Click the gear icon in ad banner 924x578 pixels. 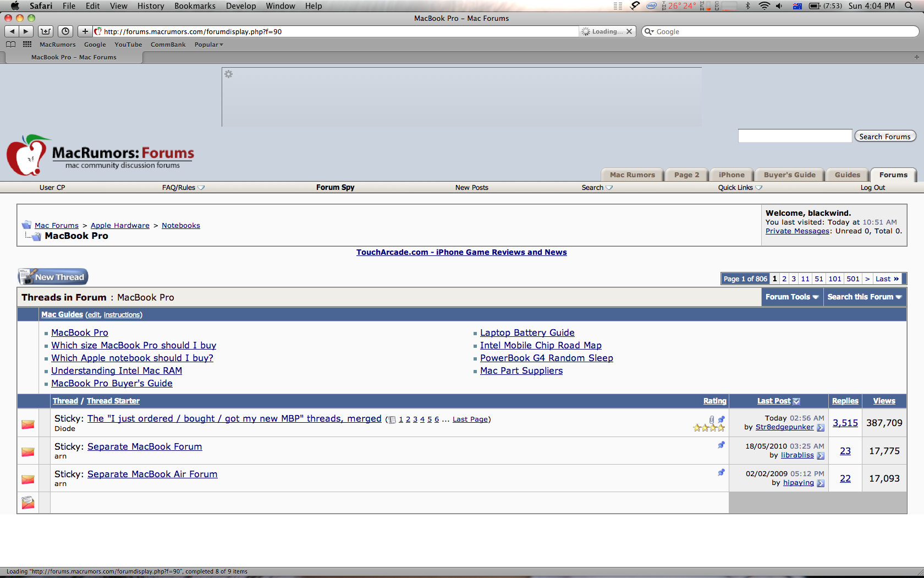[229, 74]
